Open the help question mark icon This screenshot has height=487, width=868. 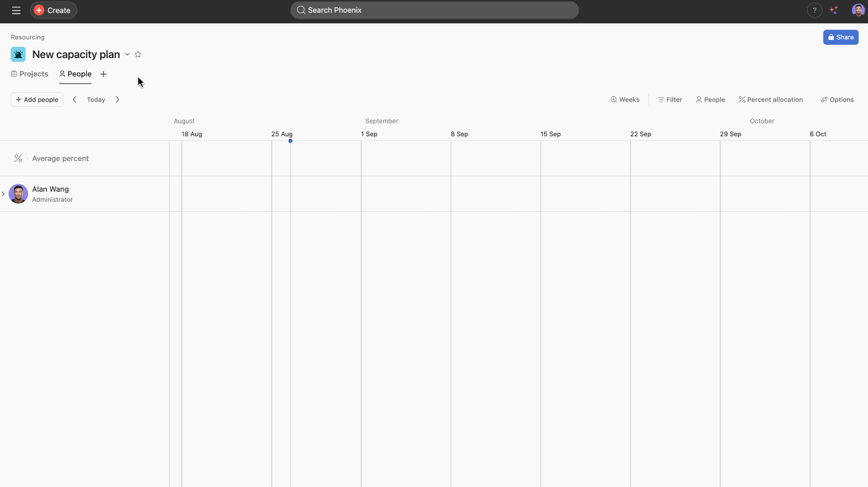pyautogui.click(x=814, y=10)
